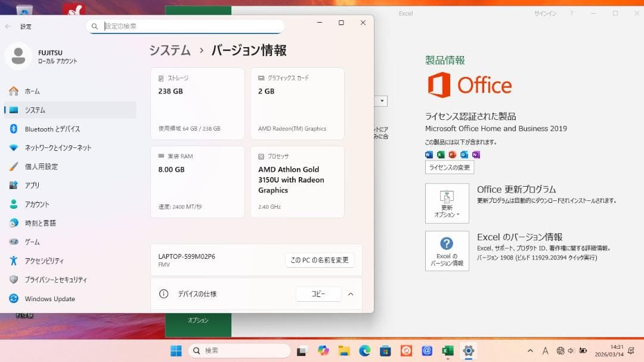The height and width of the screenshot is (362, 644).
Task: Open Home in the Settings sidebar
Action: point(70,91)
